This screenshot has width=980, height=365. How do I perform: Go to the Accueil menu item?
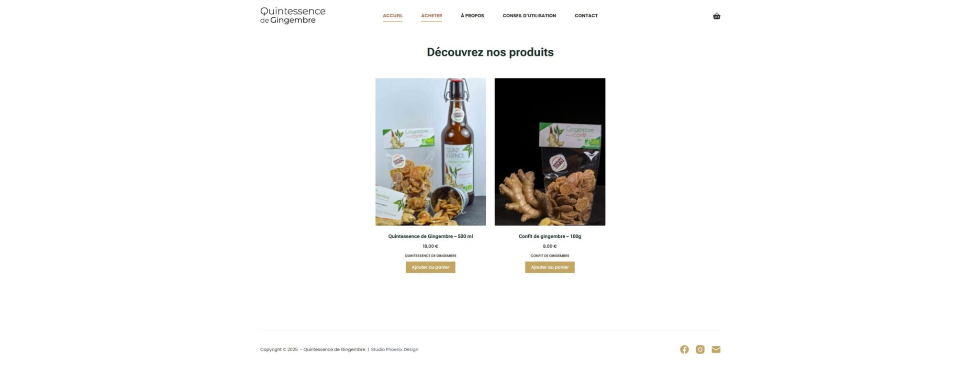(392, 16)
